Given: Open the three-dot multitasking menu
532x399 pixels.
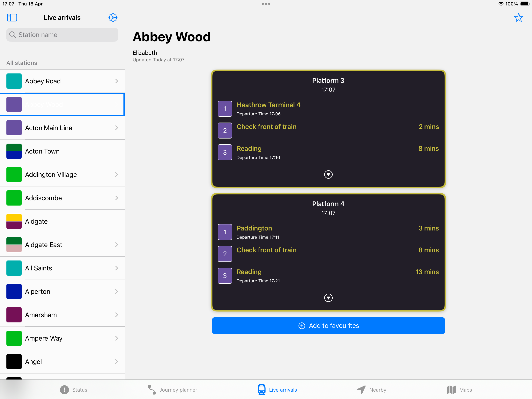Looking at the screenshot, I should [x=266, y=4].
